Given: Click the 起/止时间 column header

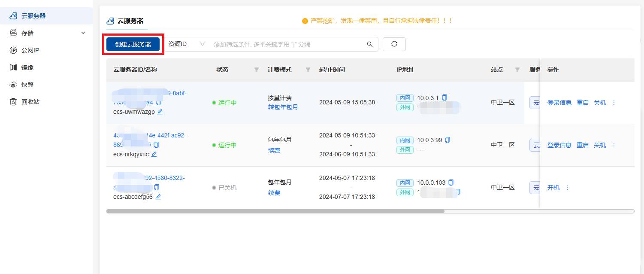Looking at the screenshot, I should [x=332, y=70].
